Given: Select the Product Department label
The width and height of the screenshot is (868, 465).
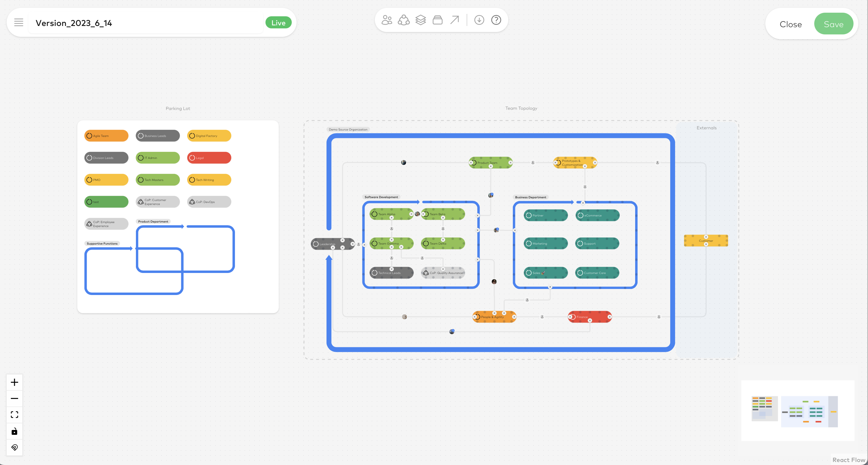Looking at the screenshot, I should coord(153,221).
